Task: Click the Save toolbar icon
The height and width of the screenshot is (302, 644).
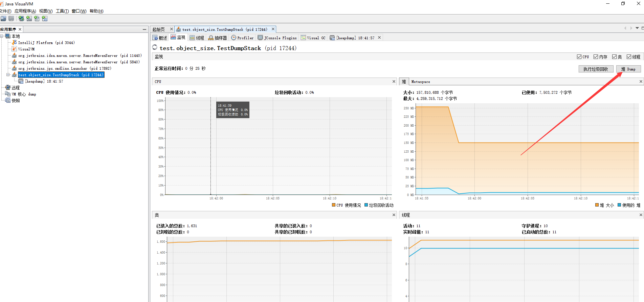Action: point(11,19)
